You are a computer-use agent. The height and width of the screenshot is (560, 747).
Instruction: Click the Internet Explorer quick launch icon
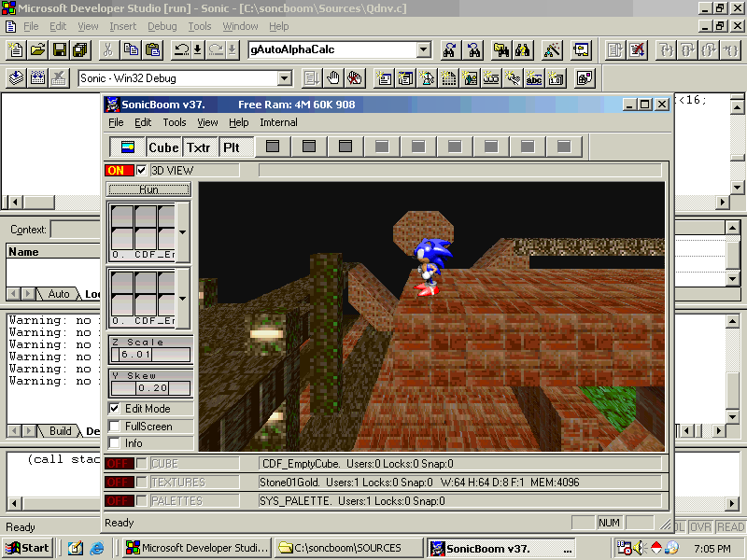tap(97, 548)
